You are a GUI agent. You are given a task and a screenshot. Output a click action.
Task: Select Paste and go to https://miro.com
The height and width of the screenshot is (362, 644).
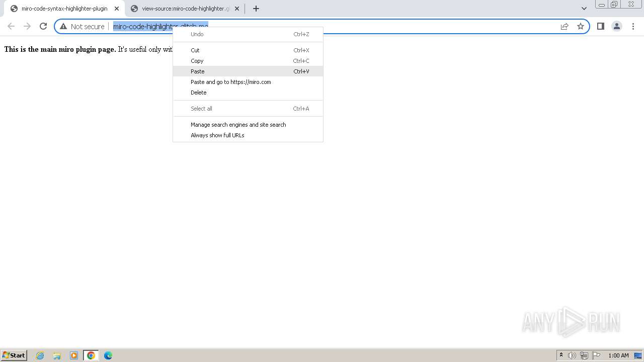pos(248,82)
